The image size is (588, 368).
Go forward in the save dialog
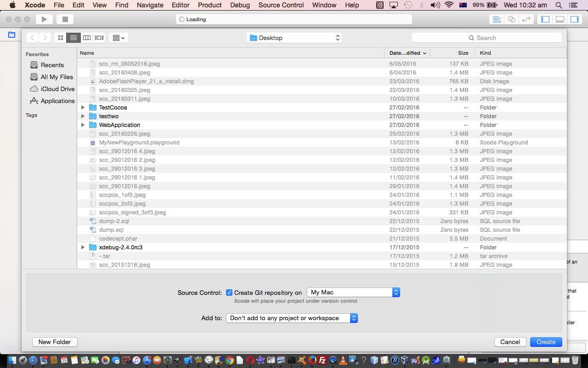coord(45,38)
